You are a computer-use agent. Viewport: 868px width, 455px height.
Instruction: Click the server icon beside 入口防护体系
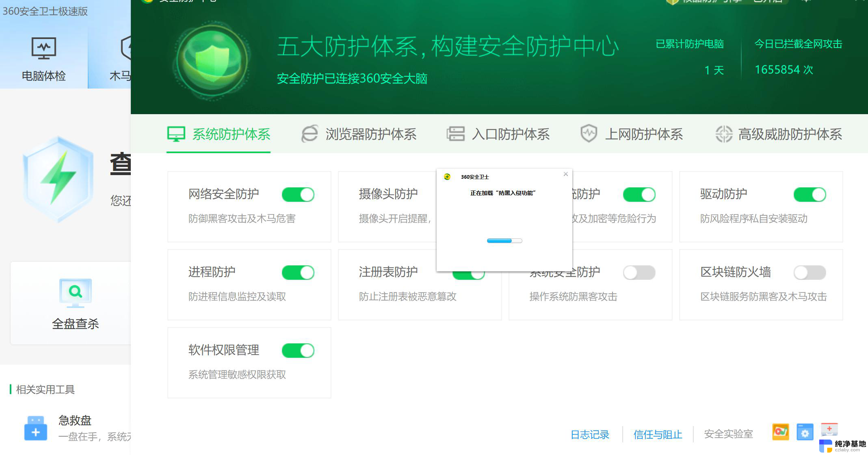pyautogui.click(x=455, y=134)
